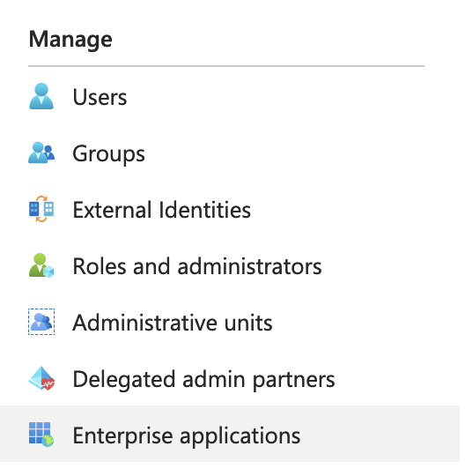This screenshot has width=465, height=476.
Task: Click the Delegated admin partners diamond icon
Action: (41, 378)
